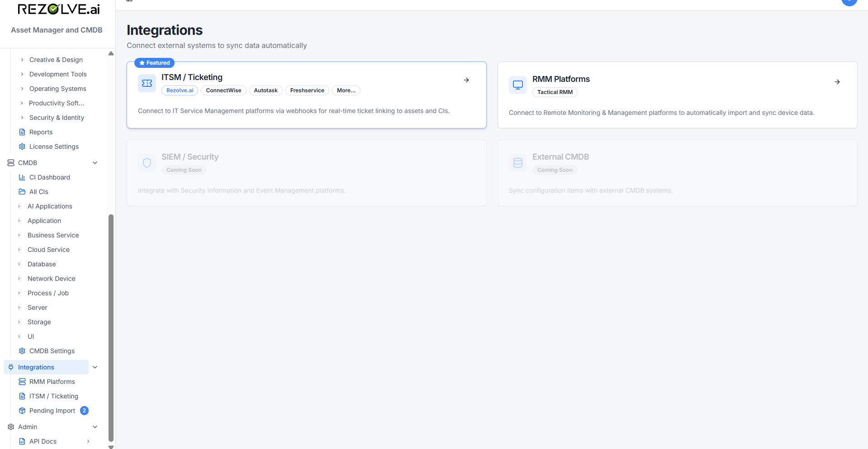868x449 pixels.
Task: Click the Reports document icon
Action: pos(22,132)
